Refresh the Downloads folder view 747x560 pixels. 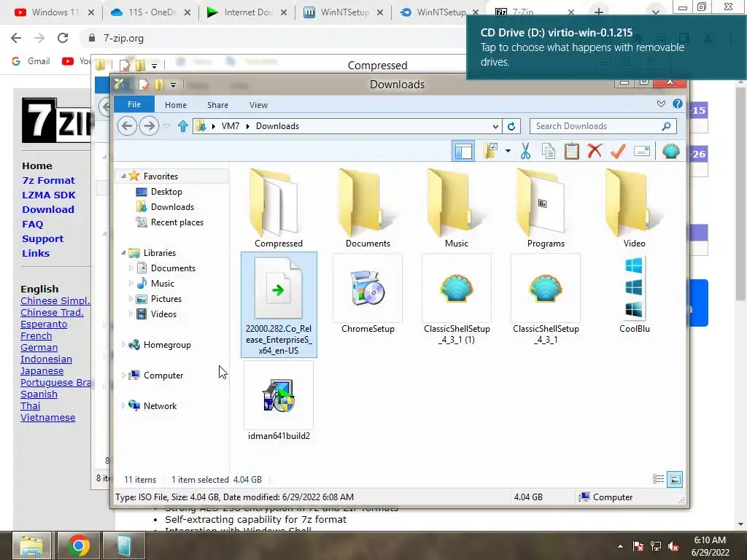[x=511, y=126]
